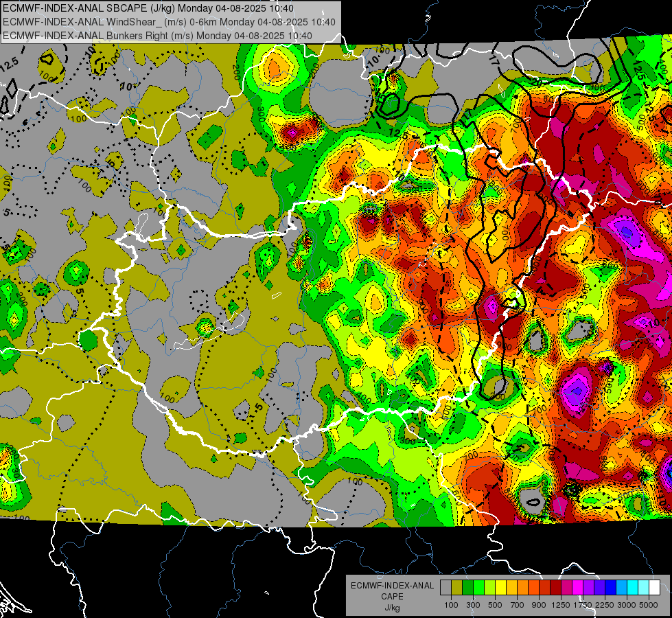Click the ECMWF-INDEX-ANAL legend title
Viewport: 672px width, 618px height.
(x=392, y=586)
